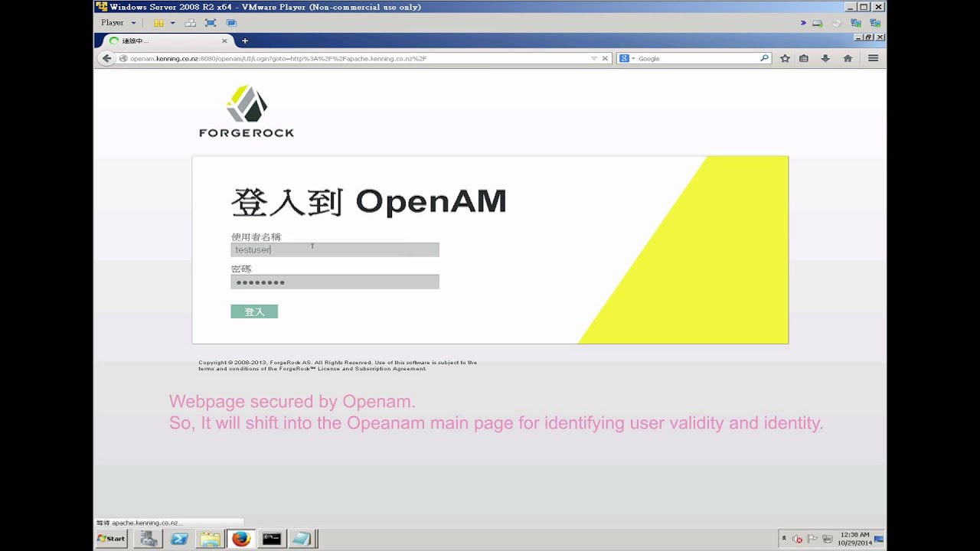Go back using Firefox back arrow
This screenshot has height=551, width=980.
tap(106, 58)
